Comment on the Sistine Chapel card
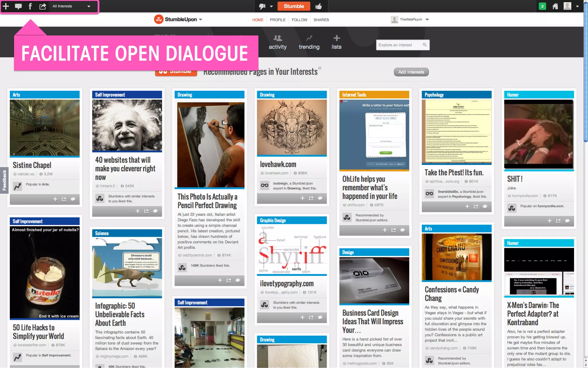This screenshot has width=588, height=368. pos(73,199)
